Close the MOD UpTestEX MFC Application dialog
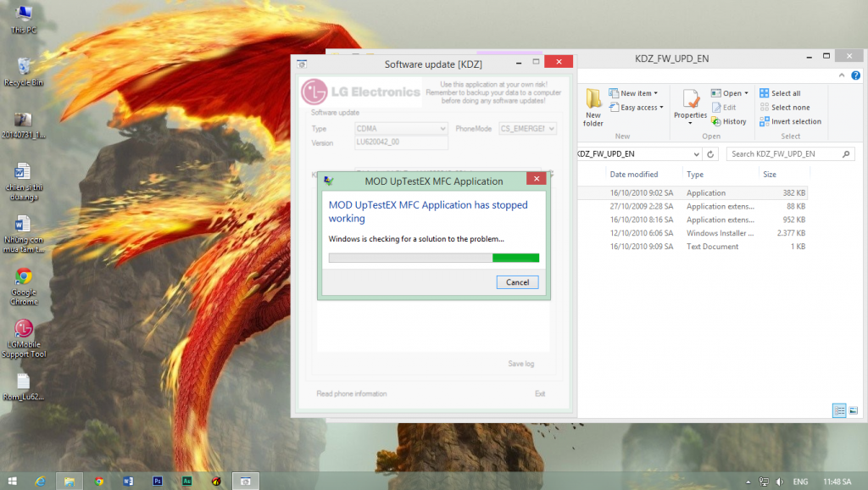 537,178
